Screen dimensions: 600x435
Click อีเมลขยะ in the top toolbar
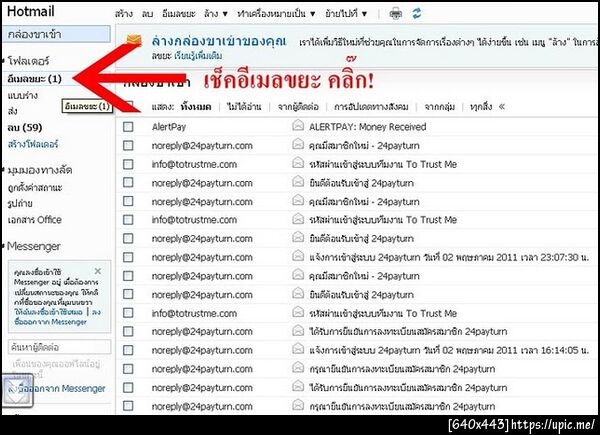click(x=178, y=14)
